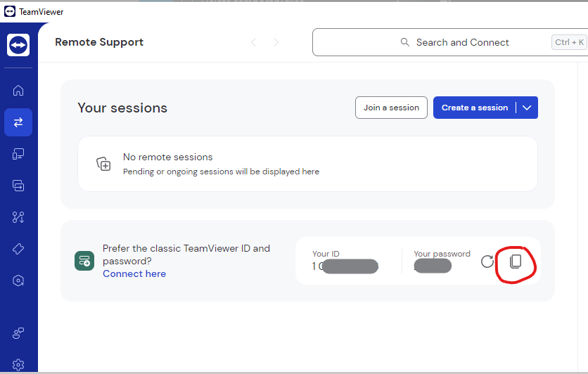Click 'Prefer the classic TeamViewer ID and password?' text

point(186,254)
